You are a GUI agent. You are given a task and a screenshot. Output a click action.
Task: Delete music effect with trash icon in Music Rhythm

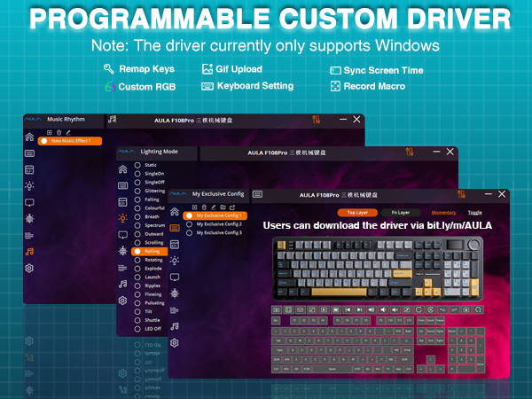coord(59,132)
